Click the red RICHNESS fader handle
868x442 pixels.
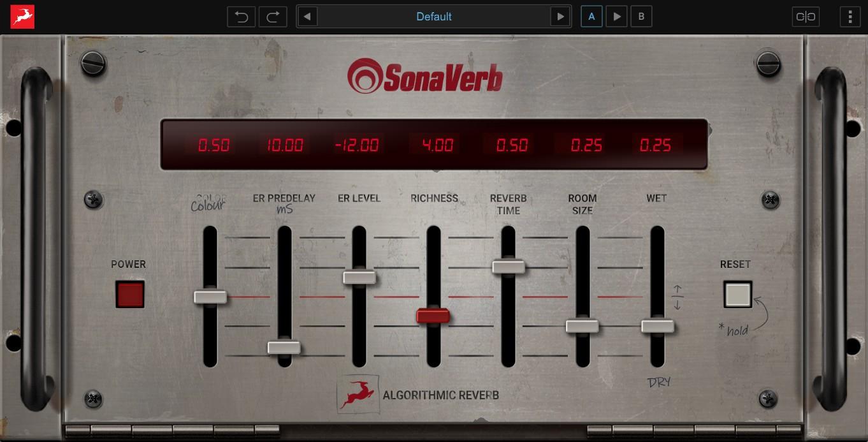pyautogui.click(x=433, y=315)
